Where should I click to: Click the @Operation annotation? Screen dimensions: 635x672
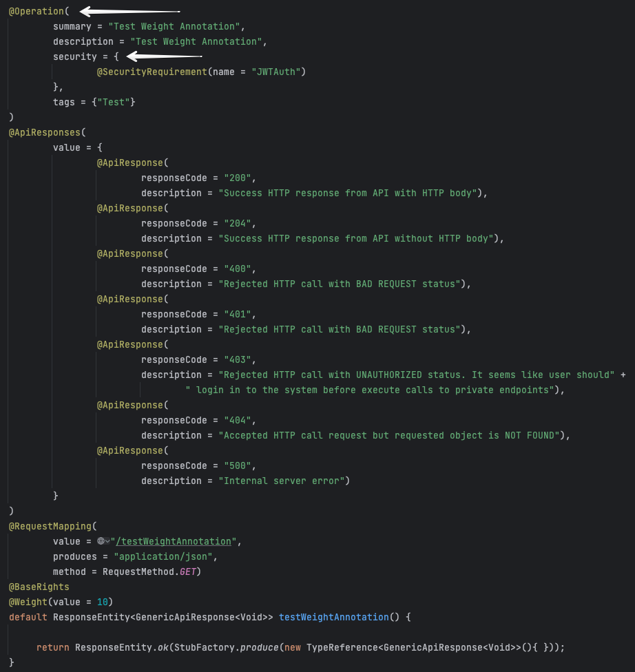(x=39, y=12)
